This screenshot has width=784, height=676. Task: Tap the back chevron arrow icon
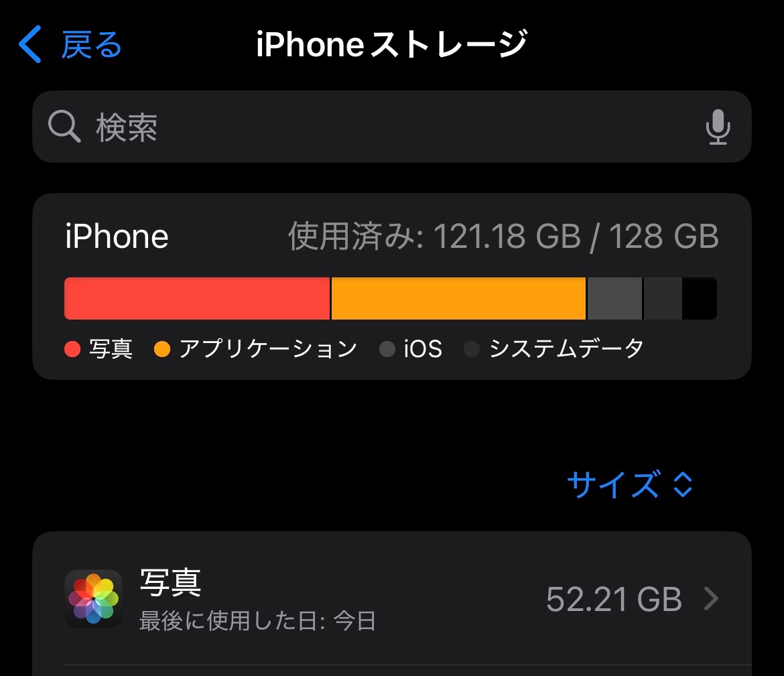[29, 44]
